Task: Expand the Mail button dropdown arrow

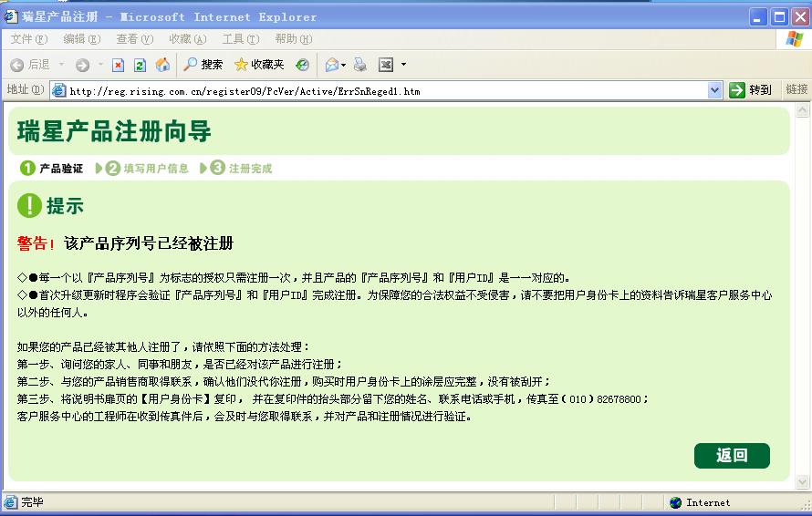Action: tap(344, 65)
